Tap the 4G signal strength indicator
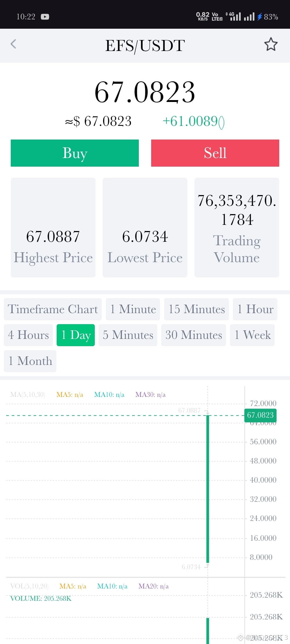The image size is (290, 644). coord(233,17)
